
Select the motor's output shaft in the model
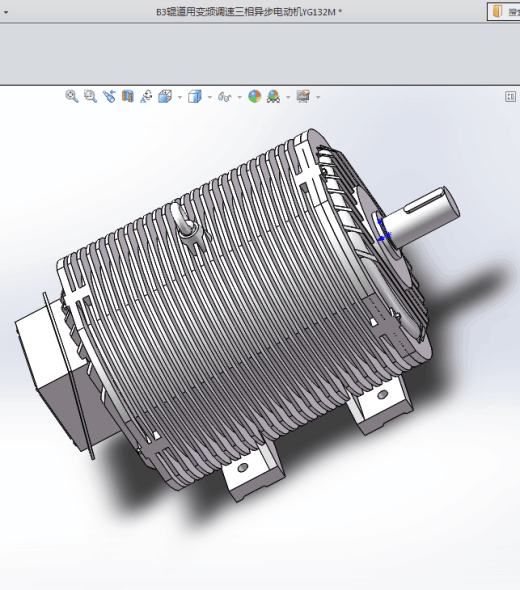click(421, 216)
